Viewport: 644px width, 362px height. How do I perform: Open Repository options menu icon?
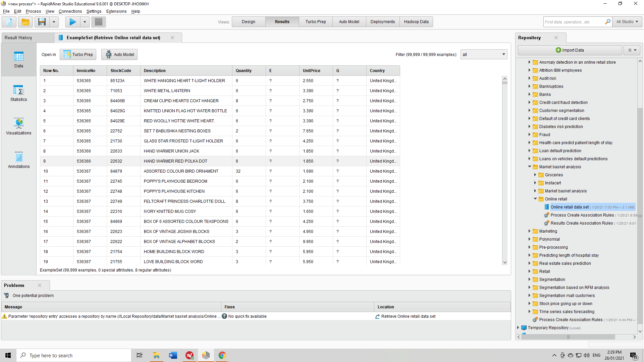click(632, 50)
